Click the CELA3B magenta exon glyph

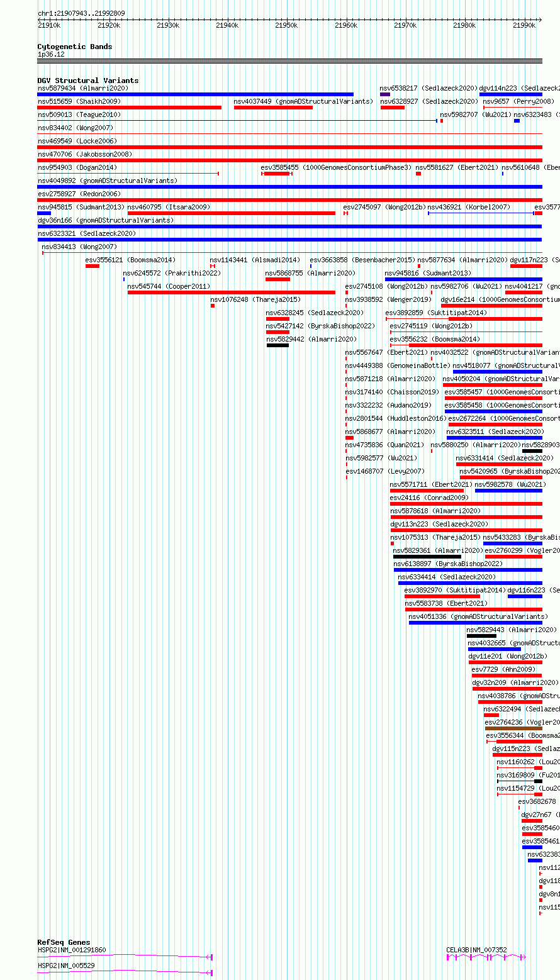point(486,957)
